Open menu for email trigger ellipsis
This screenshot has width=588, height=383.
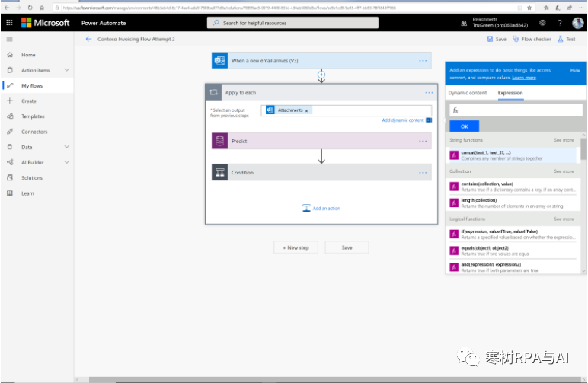coord(423,61)
